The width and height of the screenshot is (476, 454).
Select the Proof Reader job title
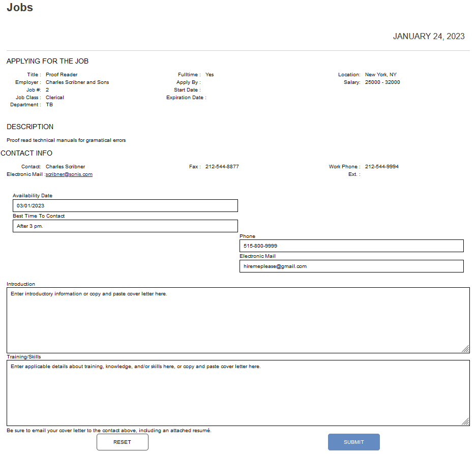point(61,74)
